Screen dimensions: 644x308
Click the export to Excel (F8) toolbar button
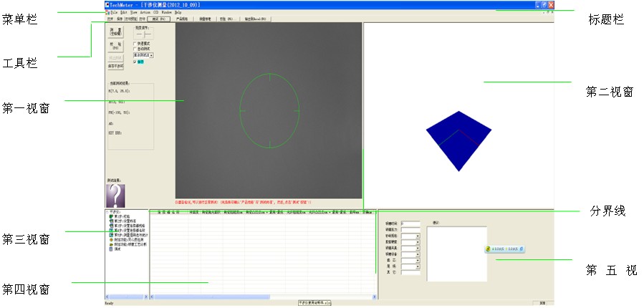pos(256,19)
